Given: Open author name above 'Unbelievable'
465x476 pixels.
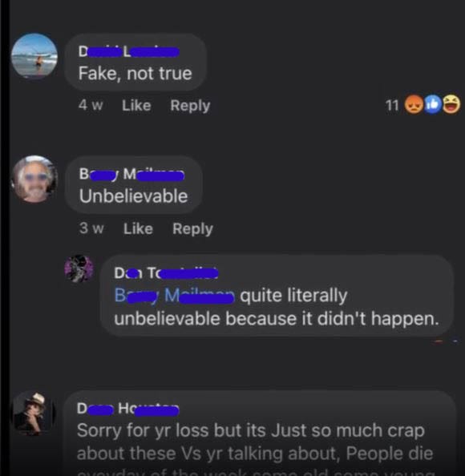Looking at the screenshot, I should tap(131, 174).
